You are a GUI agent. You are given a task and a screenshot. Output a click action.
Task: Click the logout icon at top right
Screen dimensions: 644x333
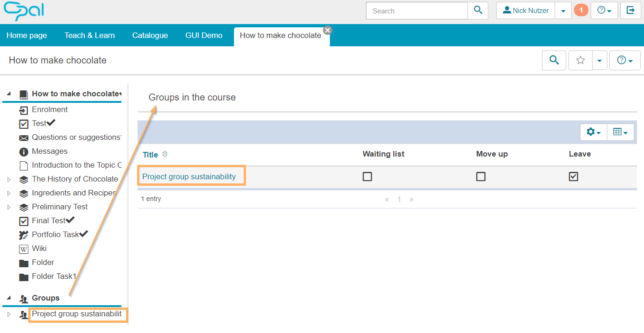click(631, 10)
